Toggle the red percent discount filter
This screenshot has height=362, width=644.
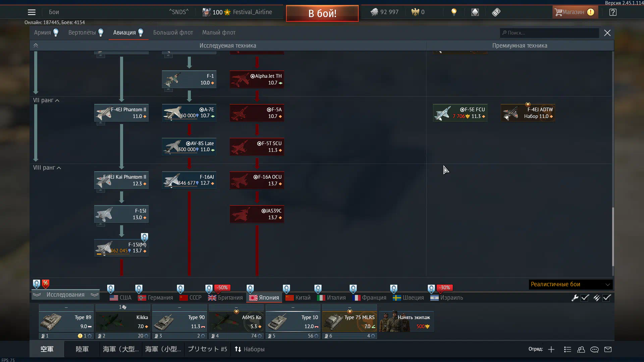tap(46, 284)
